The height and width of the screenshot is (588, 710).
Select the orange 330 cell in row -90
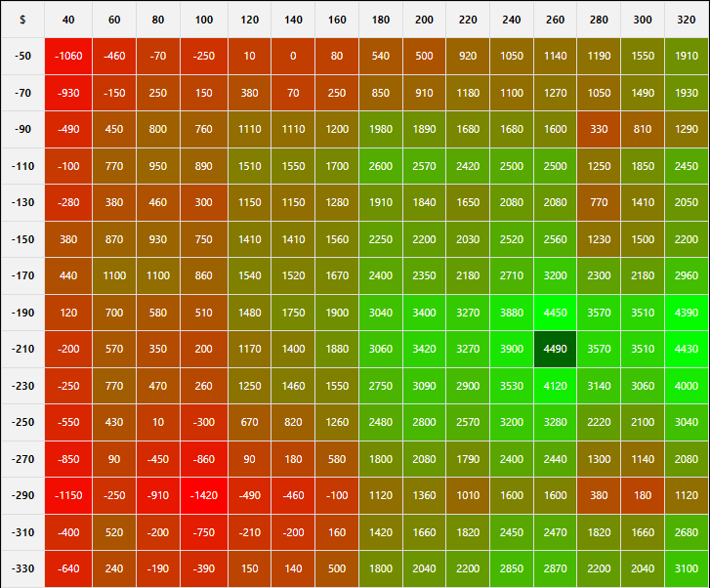pyautogui.click(x=599, y=129)
